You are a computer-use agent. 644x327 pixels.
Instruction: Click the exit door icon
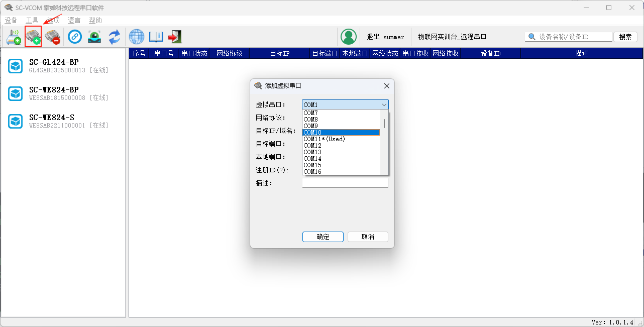click(175, 37)
